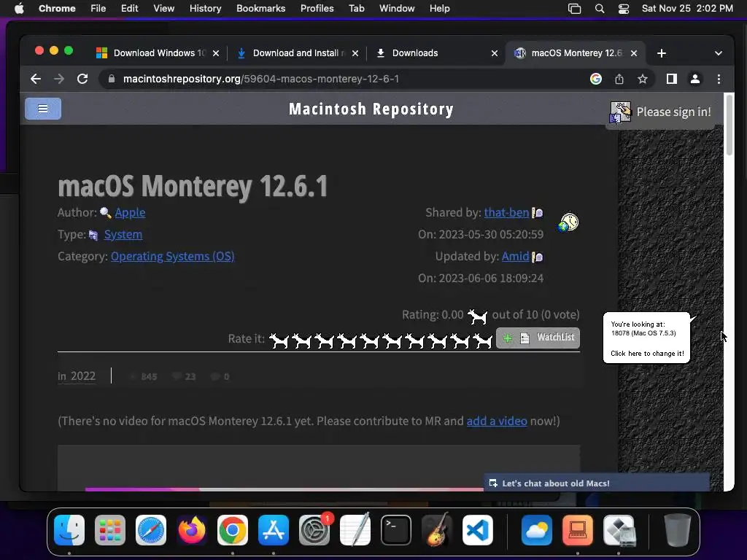This screenshot has width=747, height=560.
Task: Click the date and time in menu bar
Action: click(x=687, y=9)
